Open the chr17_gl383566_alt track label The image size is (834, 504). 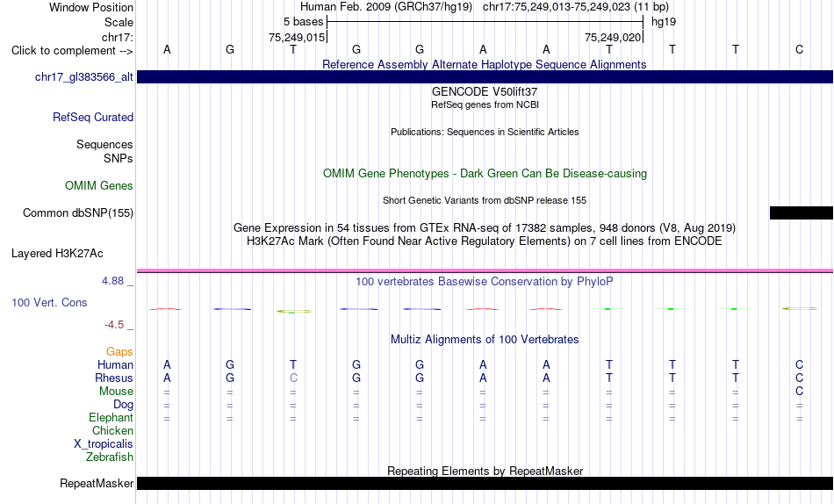coord(84,76)
